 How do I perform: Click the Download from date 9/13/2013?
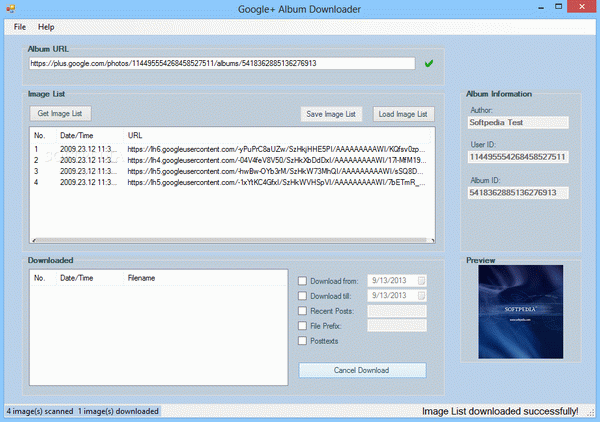coord(389,280)
